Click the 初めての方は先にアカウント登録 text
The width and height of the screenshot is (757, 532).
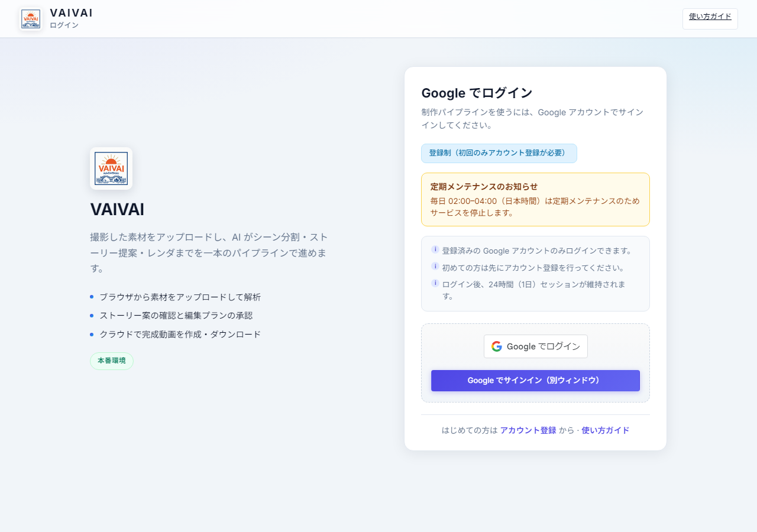tap(533, 268)
